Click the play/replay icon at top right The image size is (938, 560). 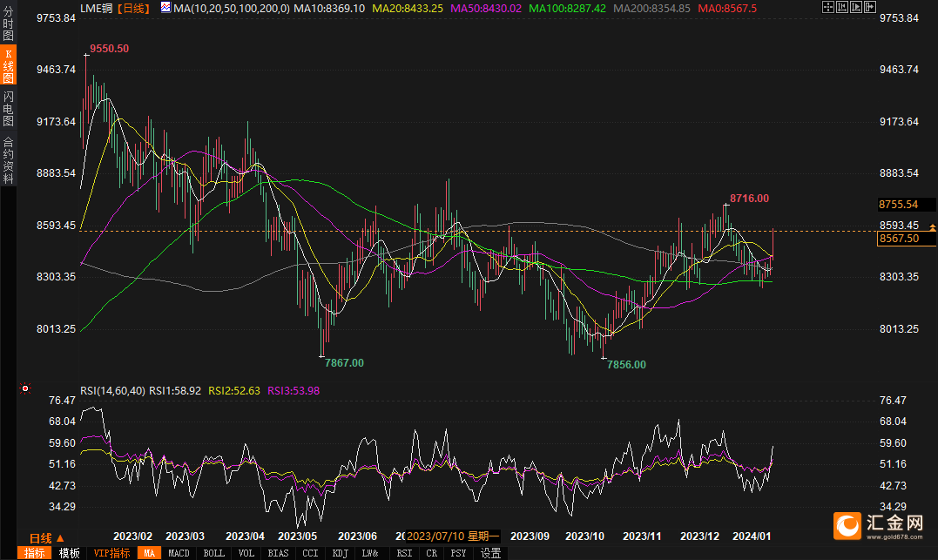click(x=858, y=7)
